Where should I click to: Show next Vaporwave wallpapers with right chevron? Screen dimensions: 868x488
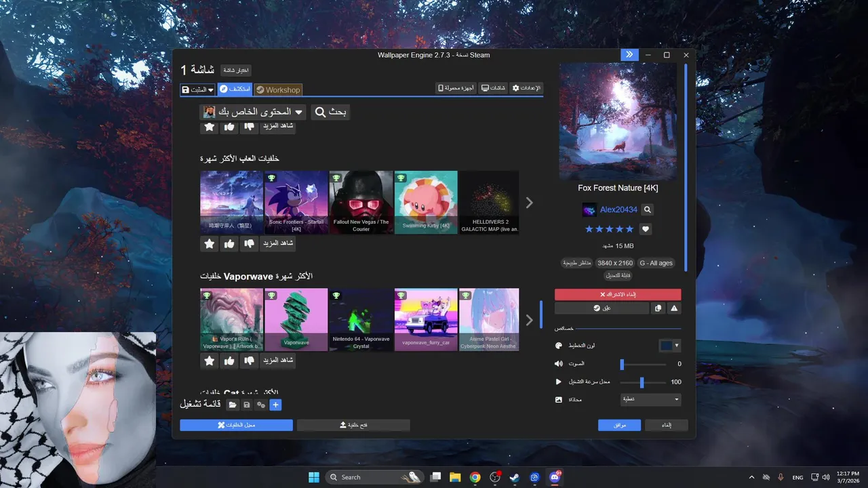click(x=529, y=320)
